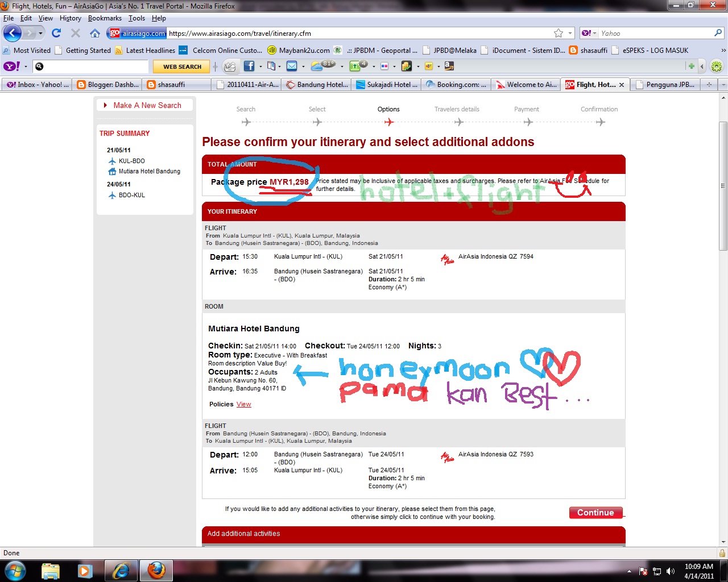This screenshot has height=582, width=728.
Task: Show more bookmarks with the chevron
Action: (723, 50)
